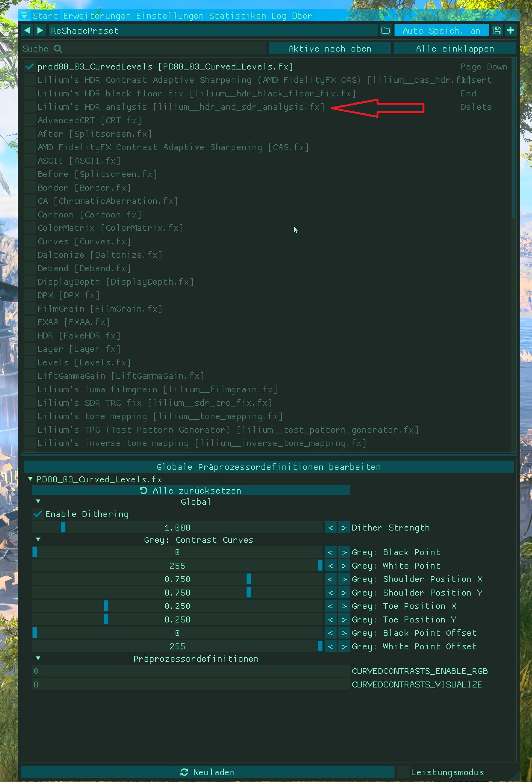Screen dimensions: 532x782
Task: Click the previous preset arrow icon
Action: pos(27,31)
